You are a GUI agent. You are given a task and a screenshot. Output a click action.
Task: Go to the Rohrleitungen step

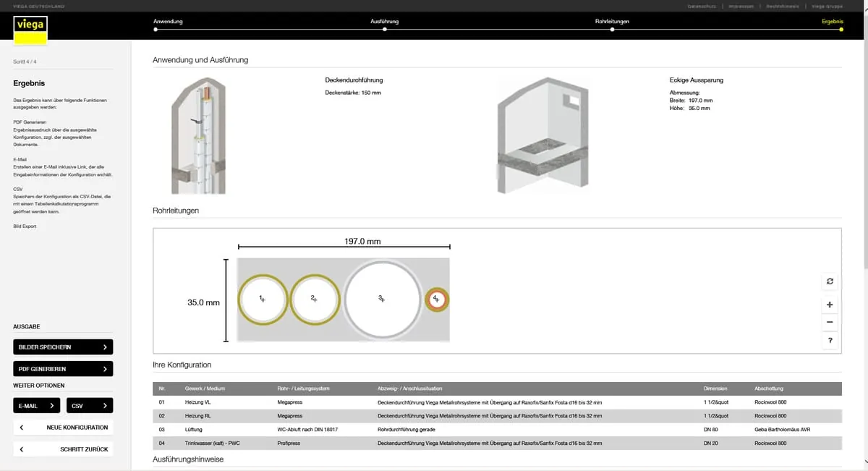pos(612,22)
